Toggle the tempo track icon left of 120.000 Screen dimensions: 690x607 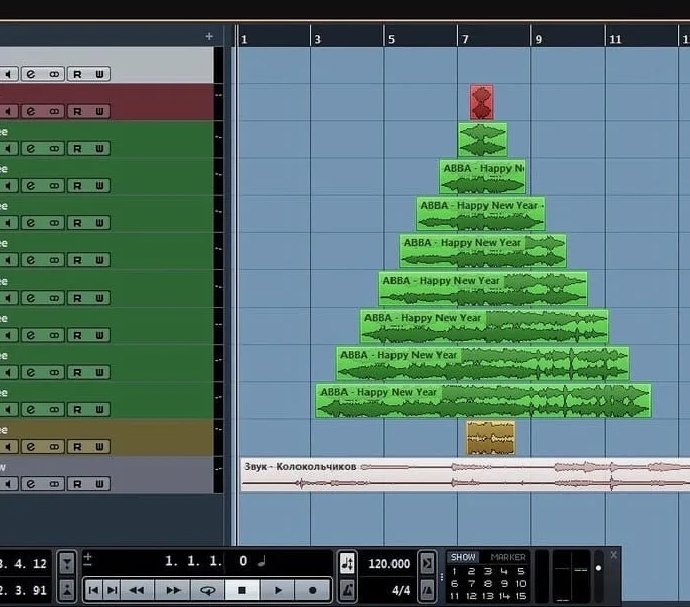tap(347, 563)
